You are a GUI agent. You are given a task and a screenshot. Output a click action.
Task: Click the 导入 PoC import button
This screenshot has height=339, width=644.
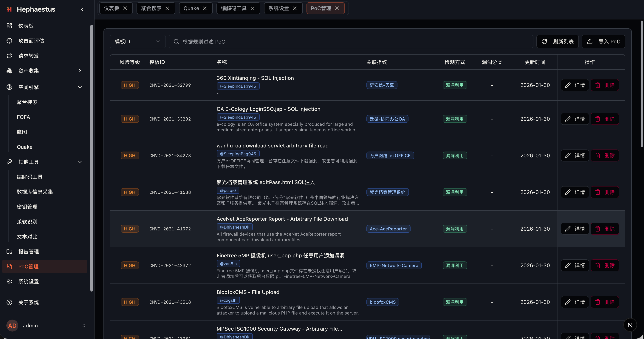pos(603,41)
